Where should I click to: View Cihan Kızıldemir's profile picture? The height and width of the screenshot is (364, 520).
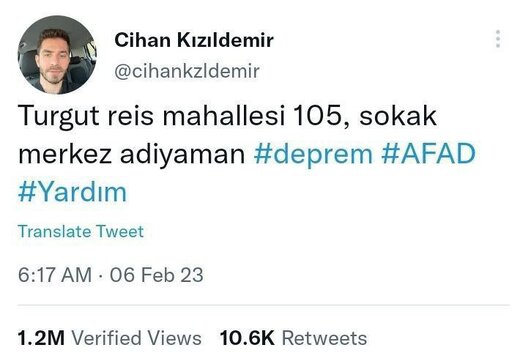tap(57, 54)
